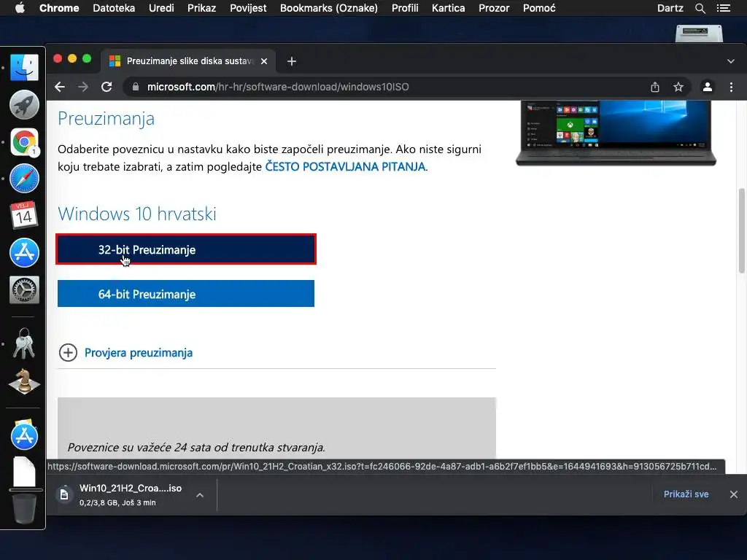Click the Windows laptop image
Screen dimensions: 747x560
tap(616, 133)
